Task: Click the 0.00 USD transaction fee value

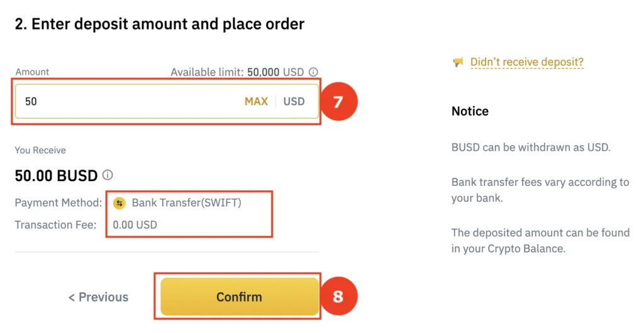Action: [135, 224]
